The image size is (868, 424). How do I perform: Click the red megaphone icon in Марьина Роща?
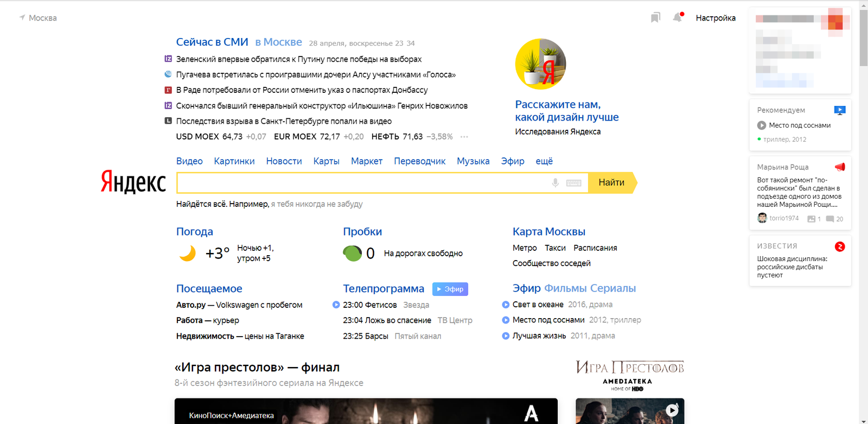(x=840, y=167)
